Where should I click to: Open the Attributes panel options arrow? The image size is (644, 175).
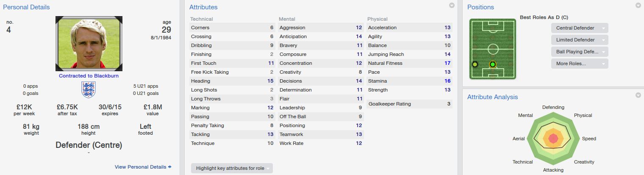coord(452,6)
